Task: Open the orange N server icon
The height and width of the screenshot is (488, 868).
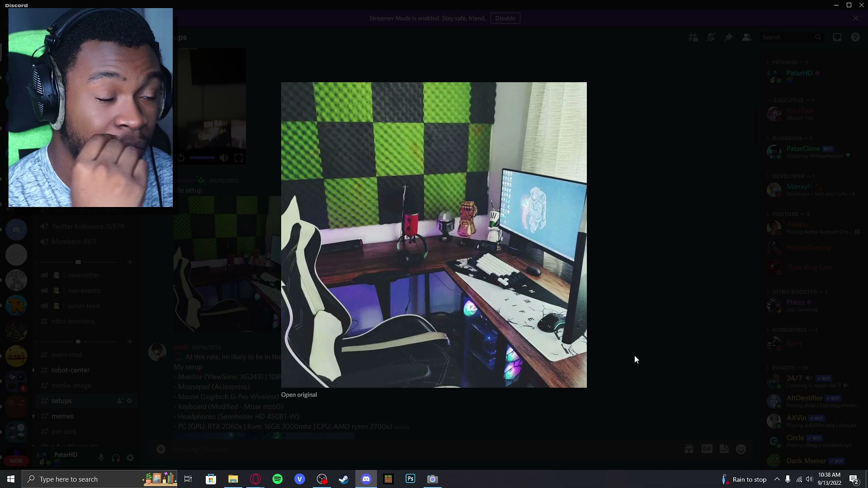Action: pyautogui.click(x=16, y=305)
